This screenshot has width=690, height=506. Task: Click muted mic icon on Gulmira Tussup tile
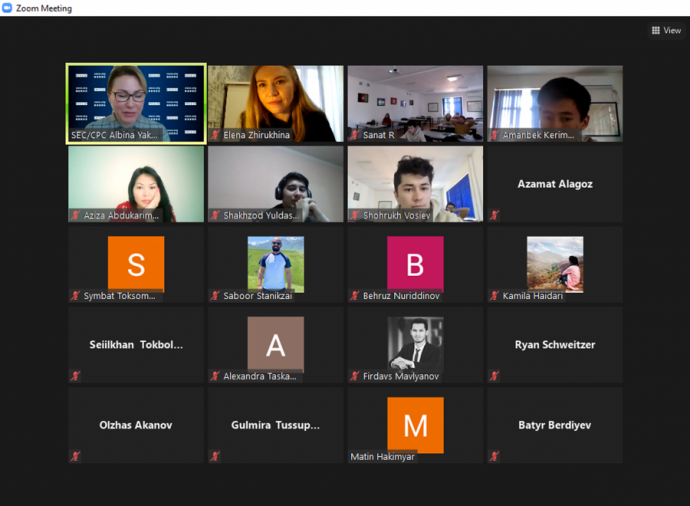(215, 456)
